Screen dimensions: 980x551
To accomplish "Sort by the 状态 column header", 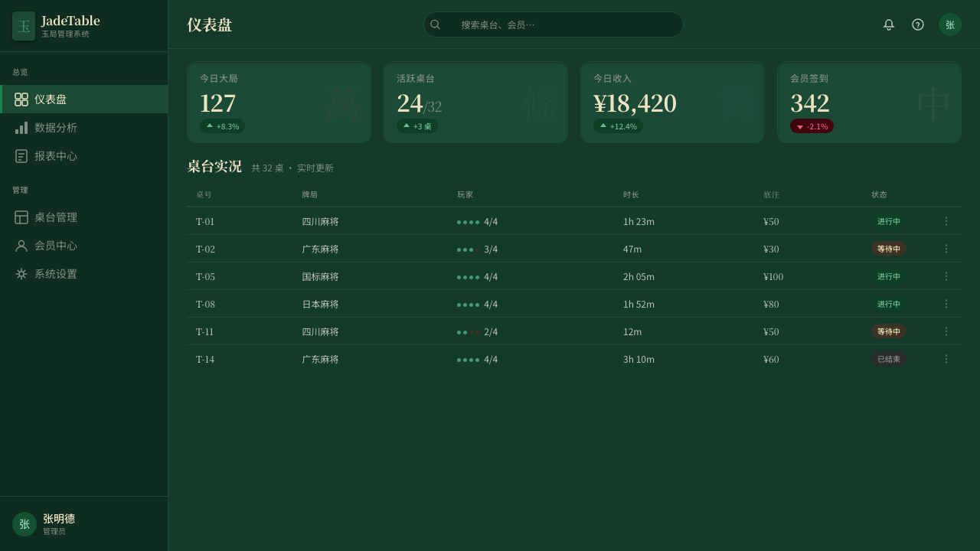I will tap(879, 194).
